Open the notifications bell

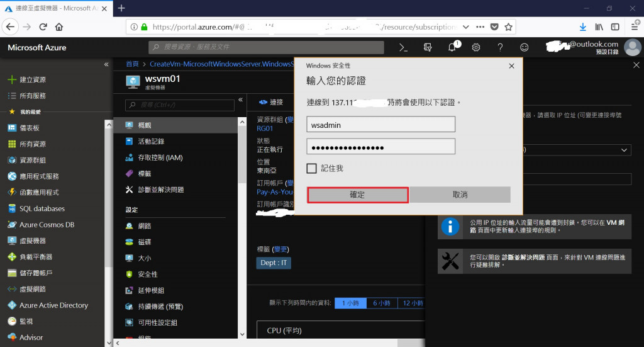452,47
